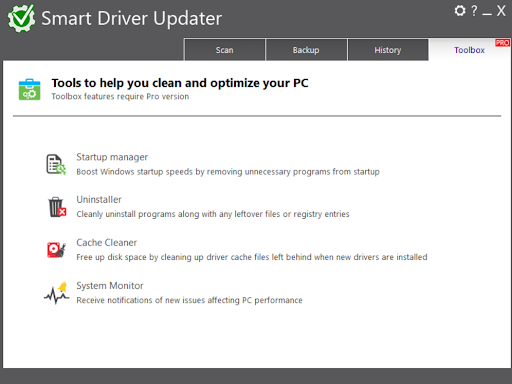This screenshot has width=512, height=384.
Task: Minimize the Smart Driver Updater window
Action: click(487, 14)
